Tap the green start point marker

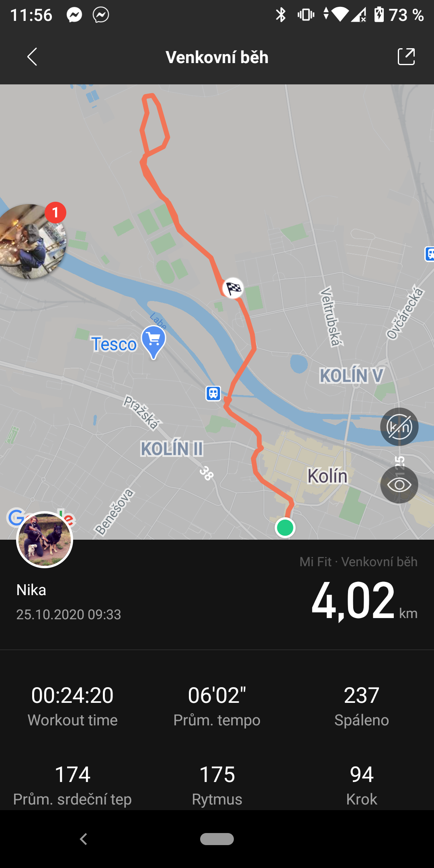click(x=285, y=528)
